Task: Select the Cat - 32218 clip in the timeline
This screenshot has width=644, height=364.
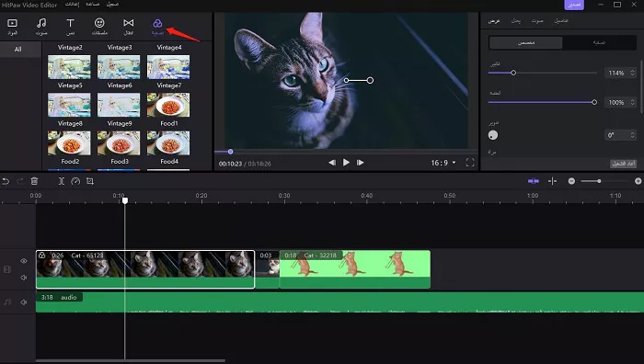Action: pos(354,269)
